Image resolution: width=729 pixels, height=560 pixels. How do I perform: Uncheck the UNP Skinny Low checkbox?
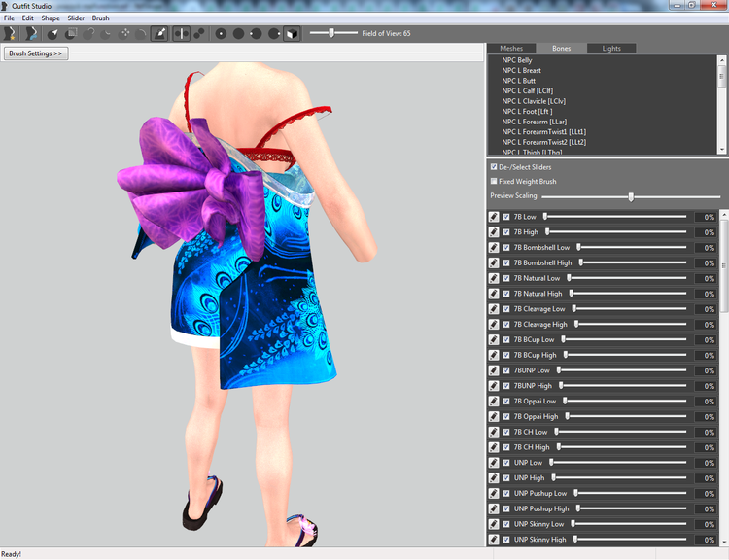[506, 524]
